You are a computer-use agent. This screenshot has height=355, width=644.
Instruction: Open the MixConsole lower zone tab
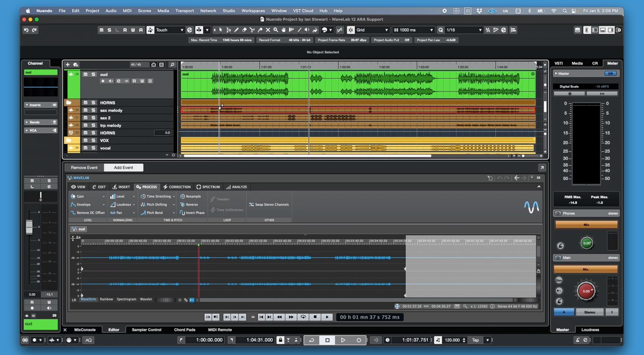click(x=85, y=330)
